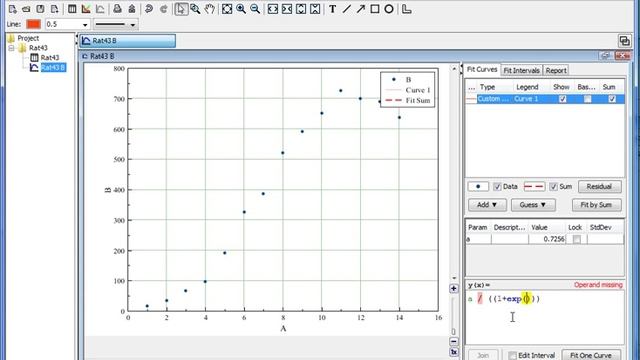The height and width of the screenshot is (360, 640).
Task: Click the gray graph icon beside it
Action: tap(100, 9)
